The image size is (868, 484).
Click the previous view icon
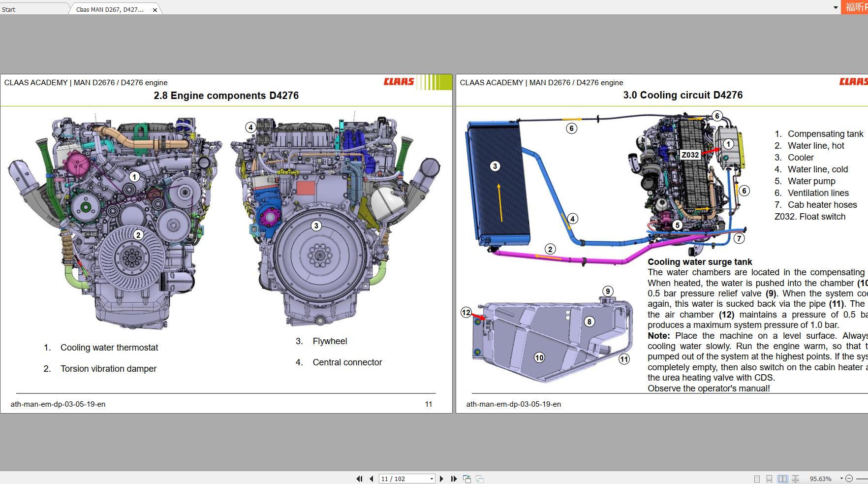click(466, 478)
